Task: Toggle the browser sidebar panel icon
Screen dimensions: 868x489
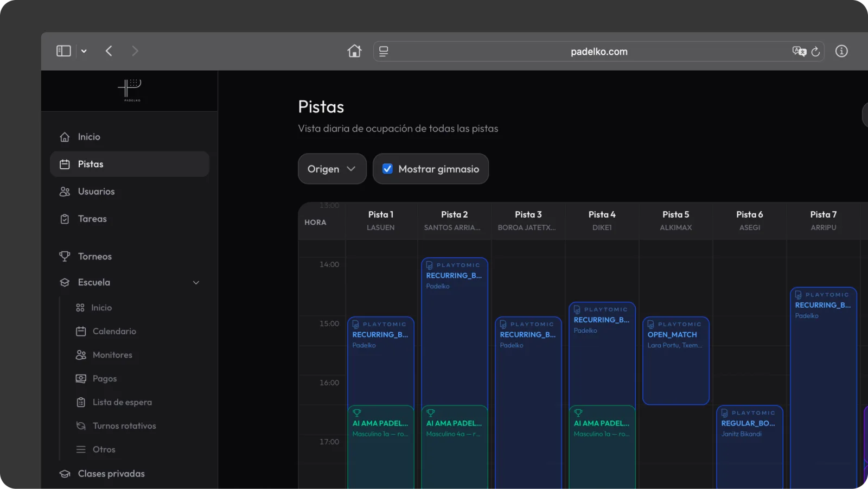Action: click(63, 51)
